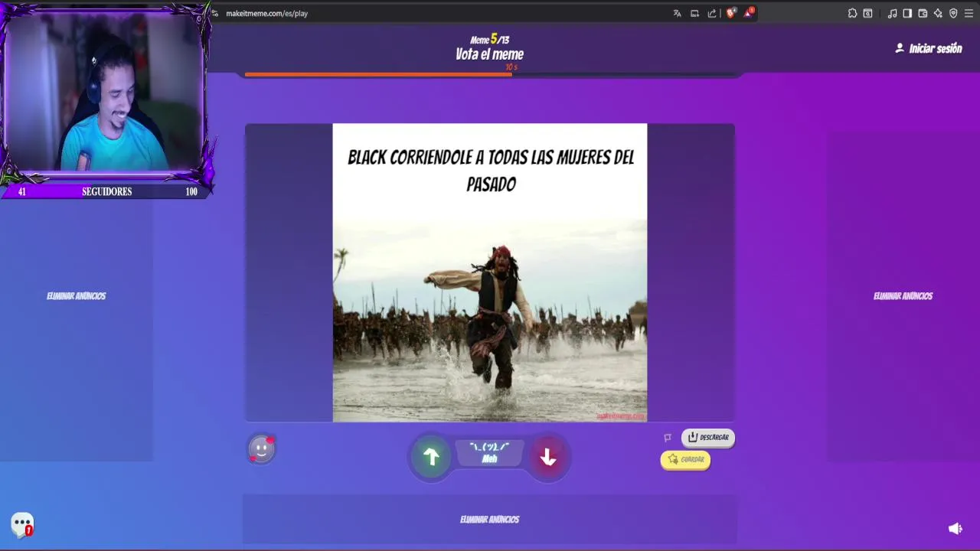This screenshot has height=551, width=980.
Task: Open the music note playlist icon
Action: coord(892,13)
